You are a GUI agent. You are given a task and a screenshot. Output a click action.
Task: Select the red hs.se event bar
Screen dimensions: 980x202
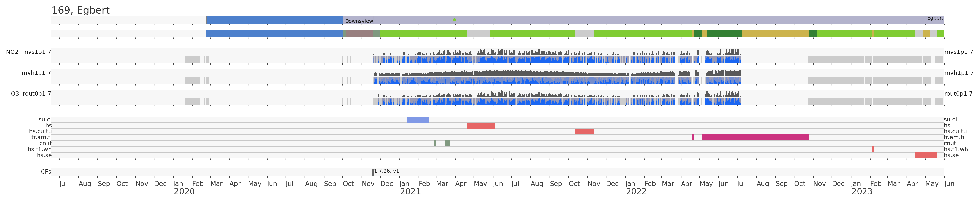(x=926, y=155)
